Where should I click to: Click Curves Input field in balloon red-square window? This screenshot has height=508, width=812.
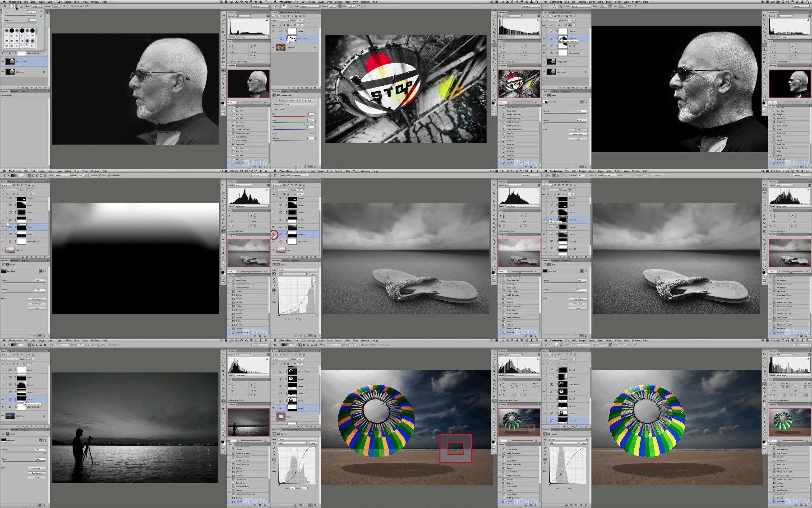292,488
